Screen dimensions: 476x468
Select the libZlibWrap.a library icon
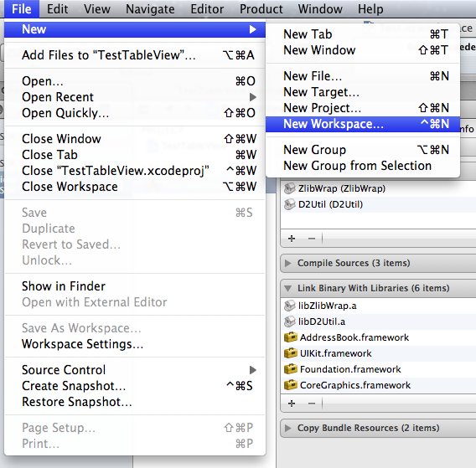pyautogui.click(x=290, y=306)
